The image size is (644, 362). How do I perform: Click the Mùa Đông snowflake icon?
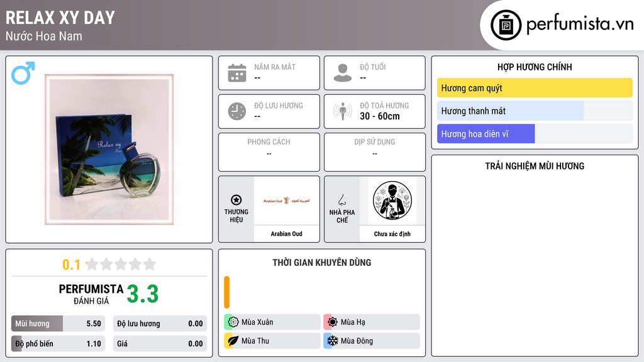333,341
